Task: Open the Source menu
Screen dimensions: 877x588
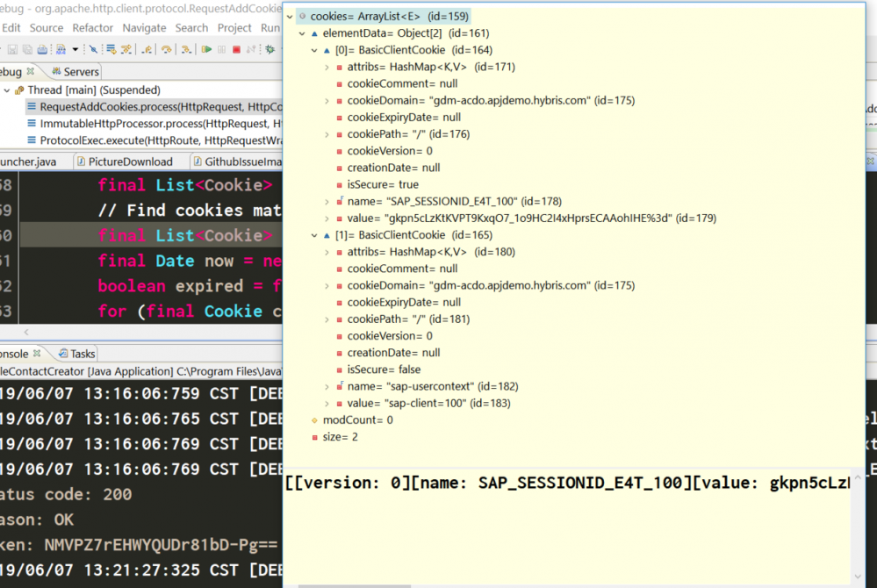Action: [x=46, y=27]
